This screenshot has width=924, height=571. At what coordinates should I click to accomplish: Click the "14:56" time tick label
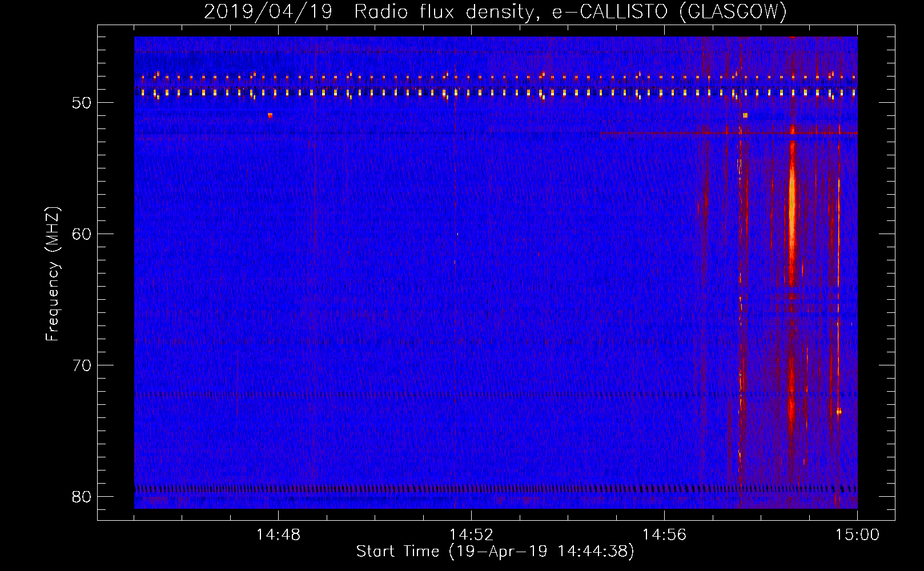[x=664, y=535]
